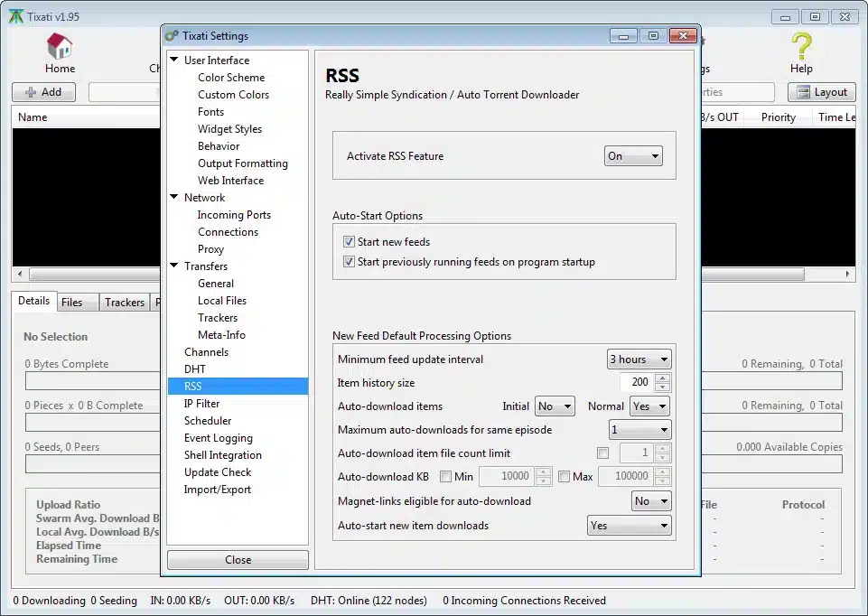Select Shell Integration settings page
Screen dimensions: 868x616
(x=222, y=455)
